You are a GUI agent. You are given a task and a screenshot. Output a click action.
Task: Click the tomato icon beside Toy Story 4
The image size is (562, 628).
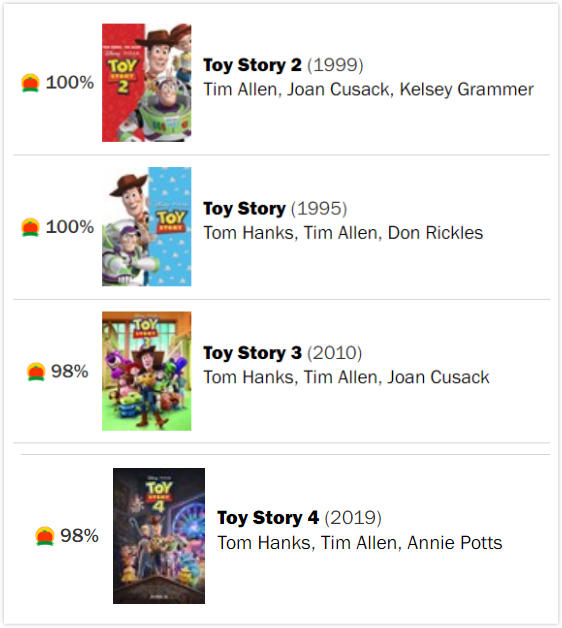[x=44, y=536]
